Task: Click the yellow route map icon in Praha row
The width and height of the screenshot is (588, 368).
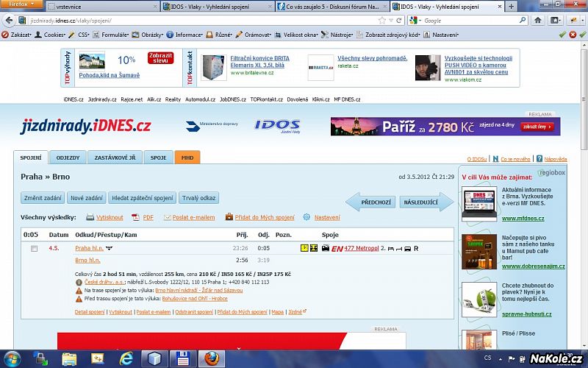Action: point(314,248)
